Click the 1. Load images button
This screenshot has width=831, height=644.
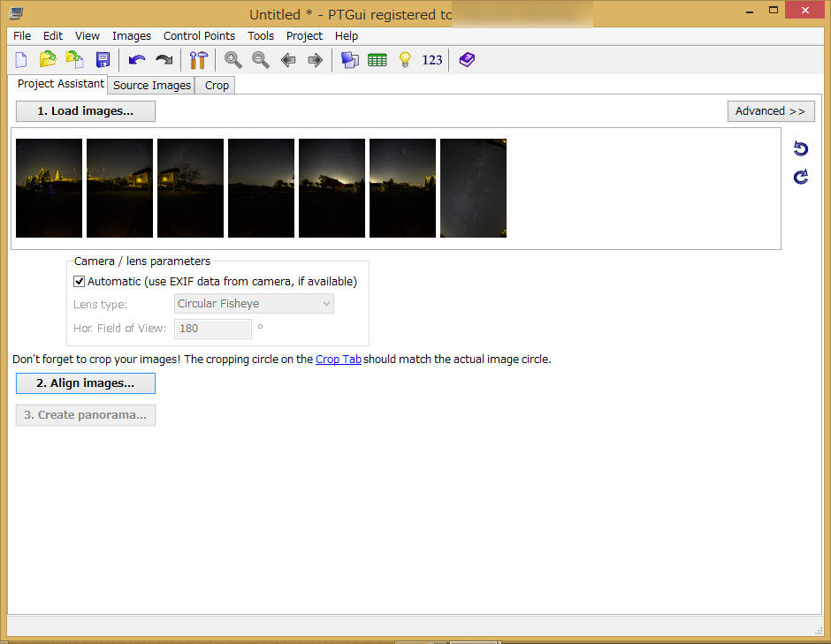(86, 111)
